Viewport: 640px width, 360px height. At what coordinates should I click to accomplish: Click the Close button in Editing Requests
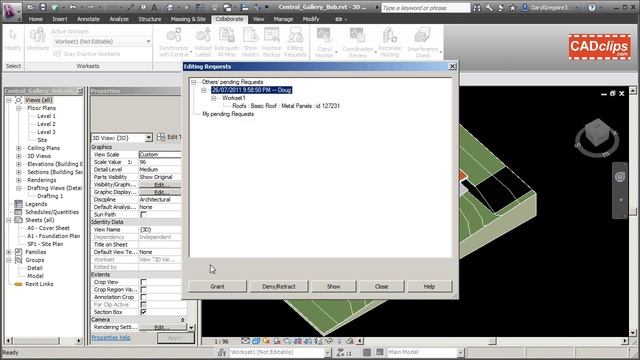pos(381,287)
